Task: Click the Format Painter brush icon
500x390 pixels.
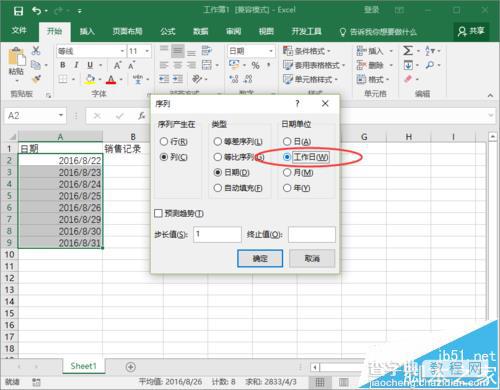Action: pyautogui.click(x=36, y=79)
